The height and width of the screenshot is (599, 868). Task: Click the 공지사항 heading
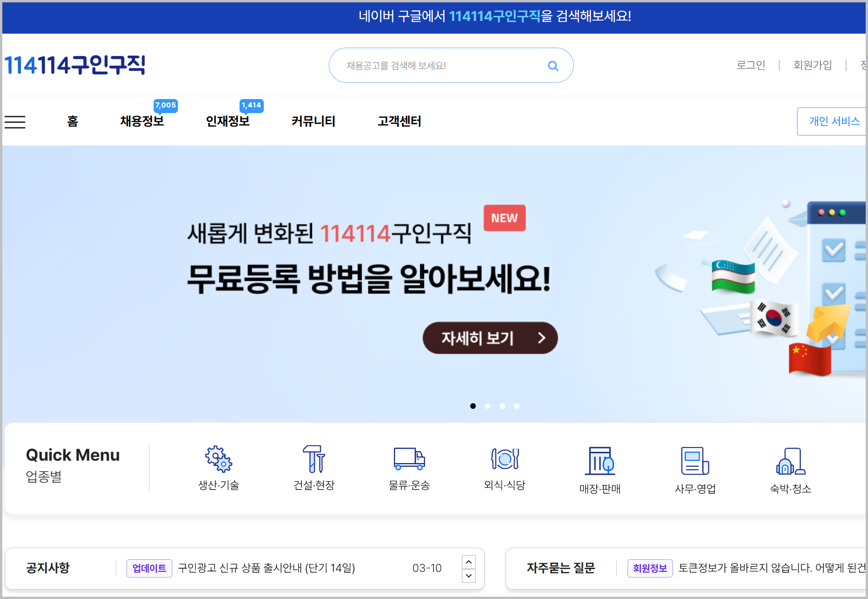pos(48,568)
